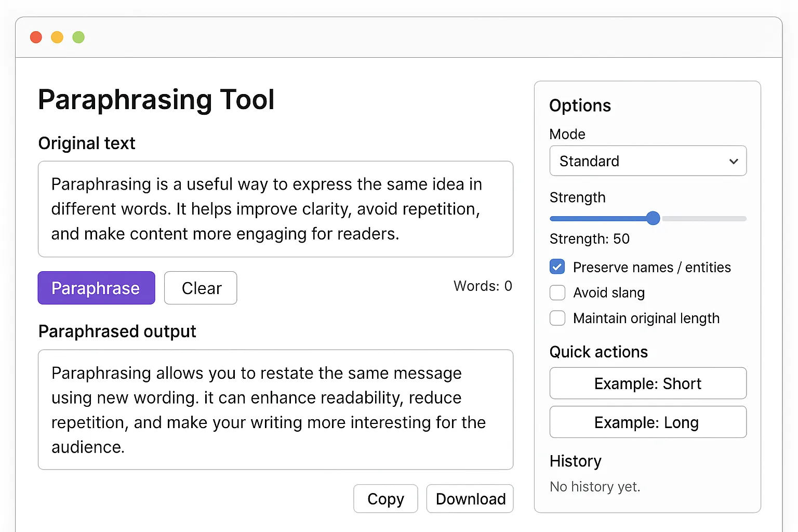Click inside the Paraphrased output box
The image size is (798, 532).
275,409
